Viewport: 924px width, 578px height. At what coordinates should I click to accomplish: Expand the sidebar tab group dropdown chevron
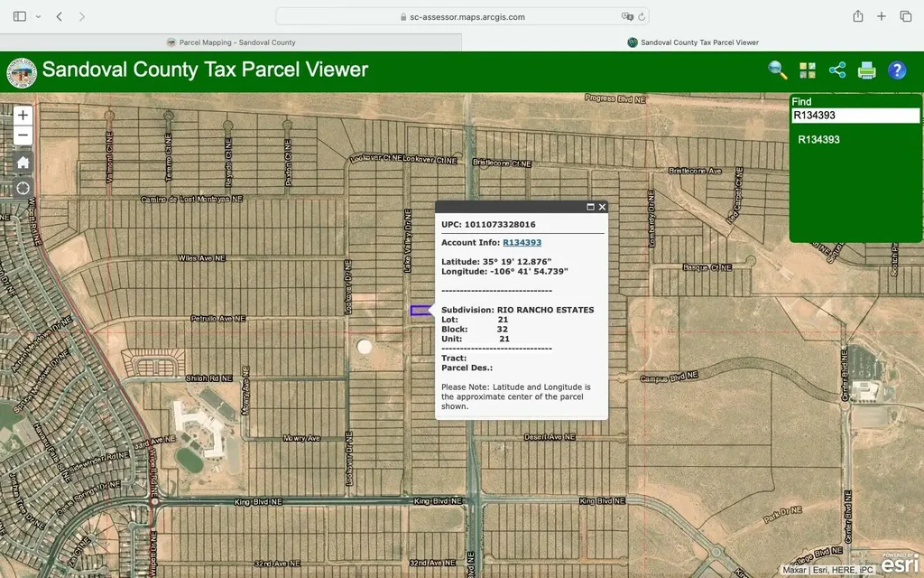click(38, 16)
